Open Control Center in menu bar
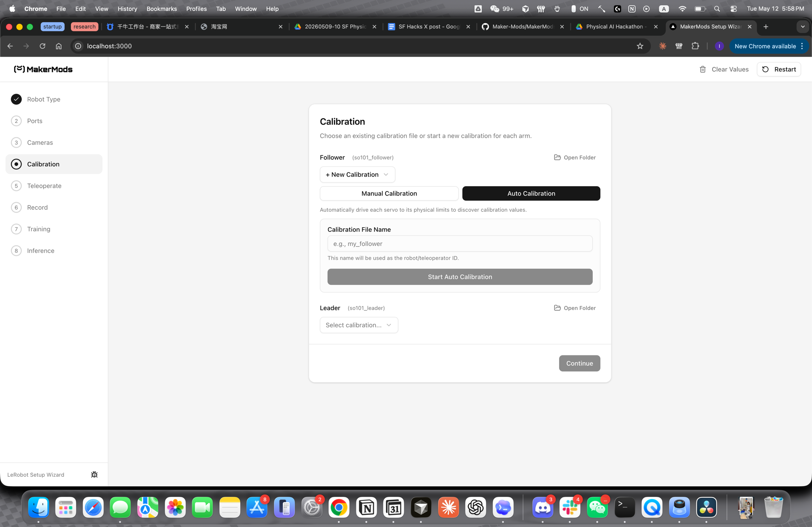812x527 pixels. click(734, 9)
